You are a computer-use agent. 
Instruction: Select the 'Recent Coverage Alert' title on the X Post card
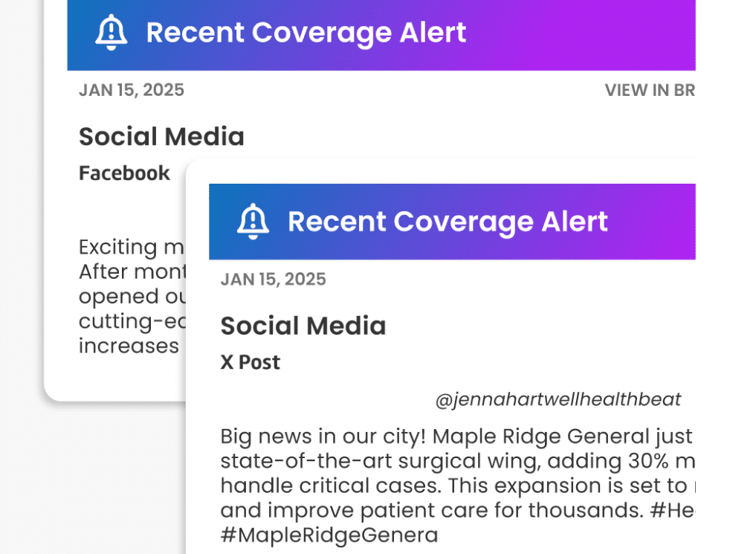point(448,222)
